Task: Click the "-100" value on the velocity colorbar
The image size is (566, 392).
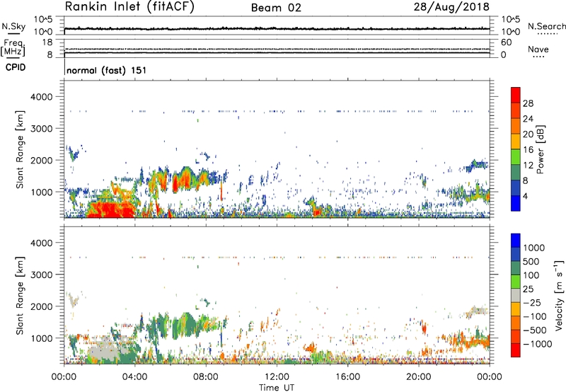Action: coord(534,316)
